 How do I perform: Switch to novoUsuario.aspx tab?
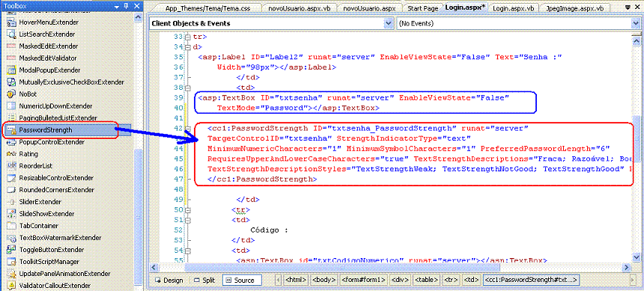coord(369,9)
